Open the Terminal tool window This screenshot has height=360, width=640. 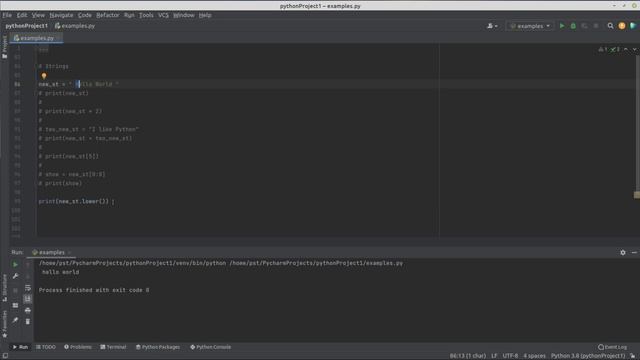pos(113,347)
